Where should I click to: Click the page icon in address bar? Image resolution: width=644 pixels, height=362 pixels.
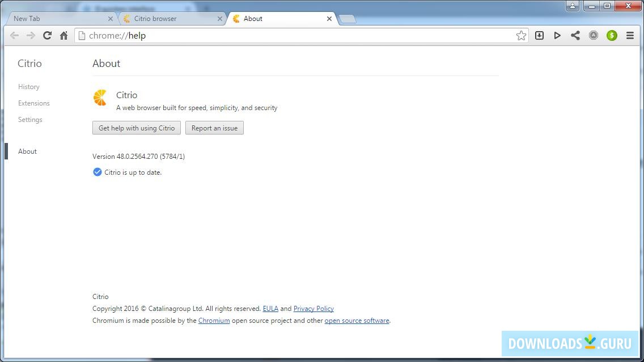click(x=82, y=36)
